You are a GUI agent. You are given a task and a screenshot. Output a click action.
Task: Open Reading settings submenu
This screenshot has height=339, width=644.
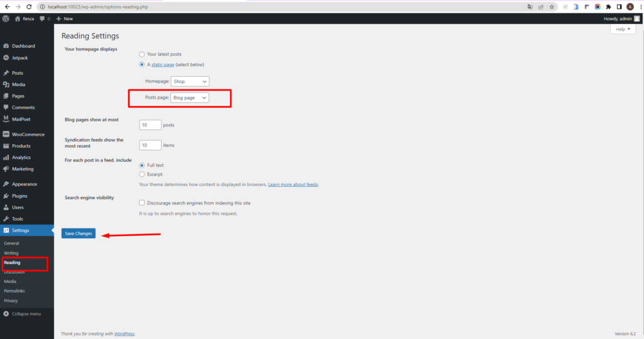pyautogui.click(x=12, y=262)
